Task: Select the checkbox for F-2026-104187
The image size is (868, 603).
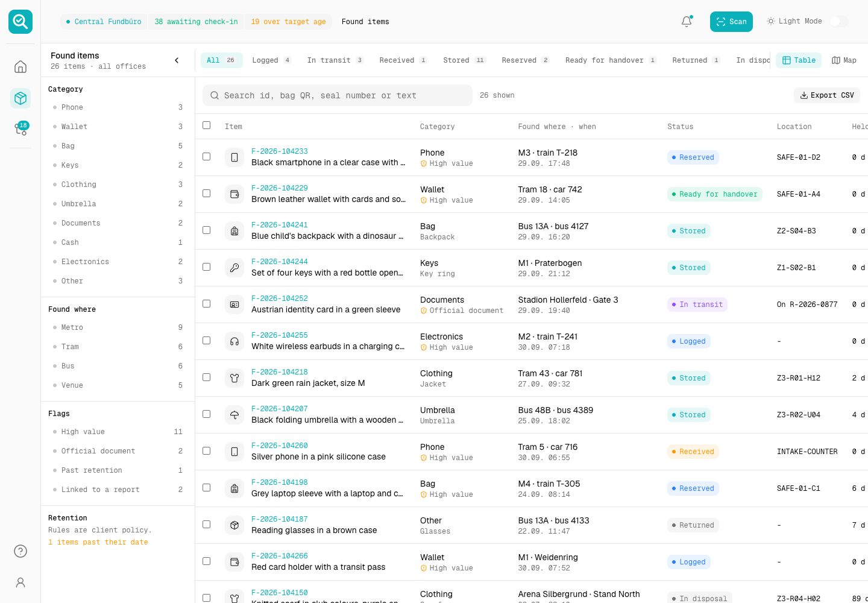Action: tap(207, 525)
